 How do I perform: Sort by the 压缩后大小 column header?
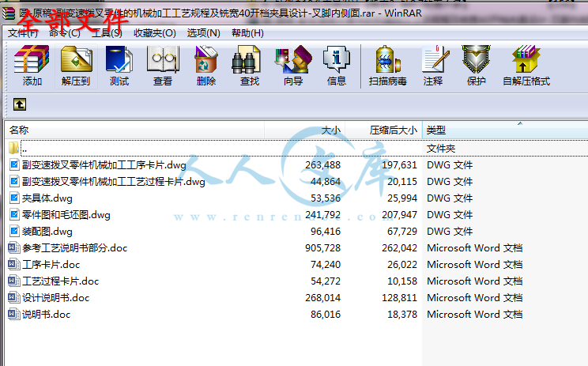(383, 130)
